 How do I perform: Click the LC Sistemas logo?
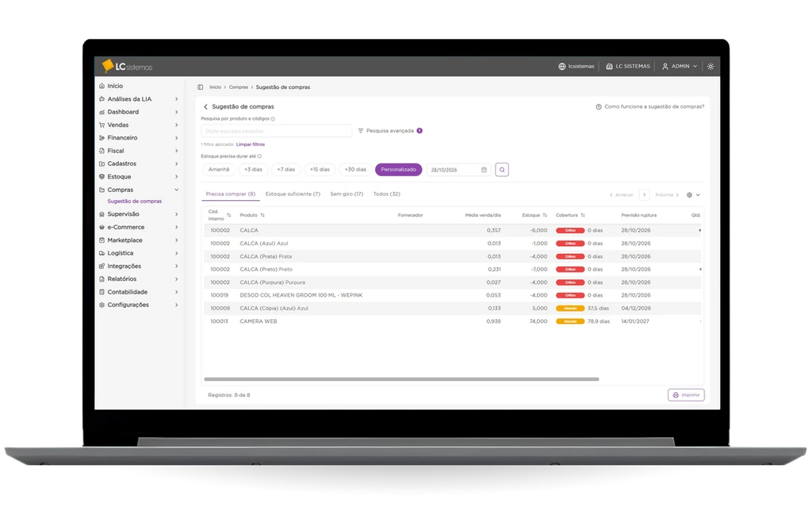click(127, 66)
